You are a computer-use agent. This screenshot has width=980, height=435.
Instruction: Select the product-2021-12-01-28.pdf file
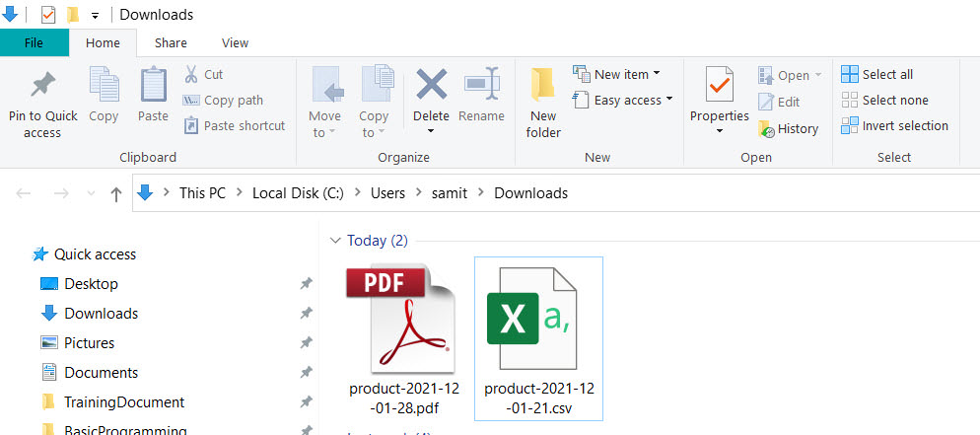404,338
